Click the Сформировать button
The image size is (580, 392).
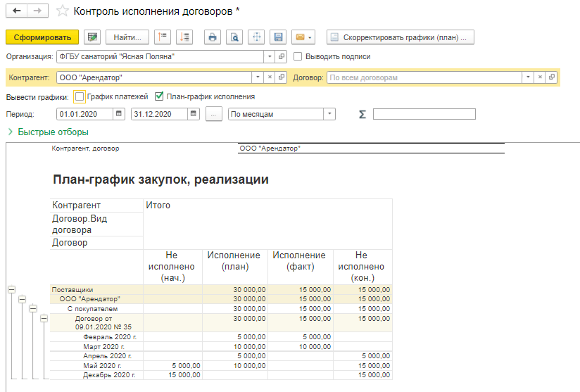click(42, 37)
